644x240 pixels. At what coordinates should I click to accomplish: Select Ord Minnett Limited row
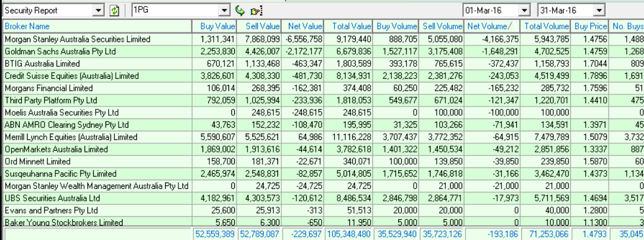click(x=323, y=162)
